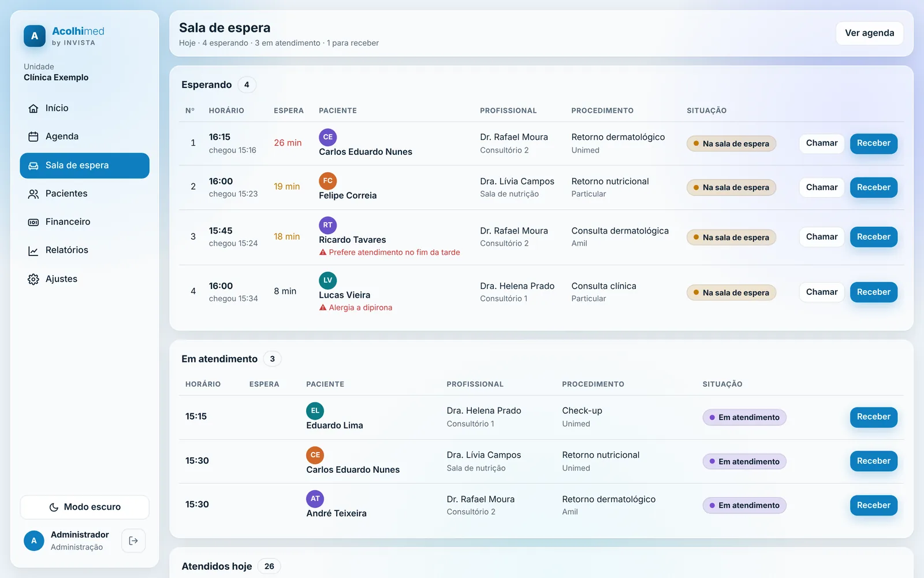The height and width of the screenshot is (578, 924).
Task: Toggle Modo escuro dark mode
Action: (x=85, y=507)
